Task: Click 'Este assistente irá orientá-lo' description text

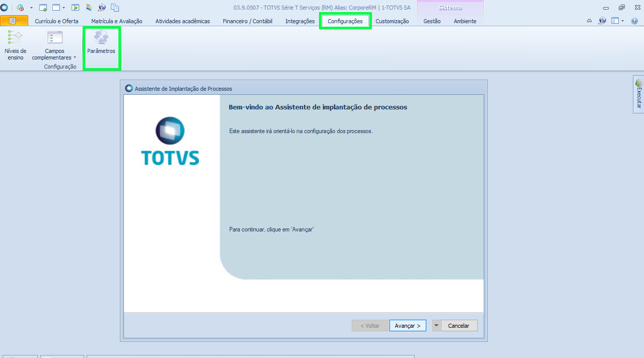Action: [301, 131]
